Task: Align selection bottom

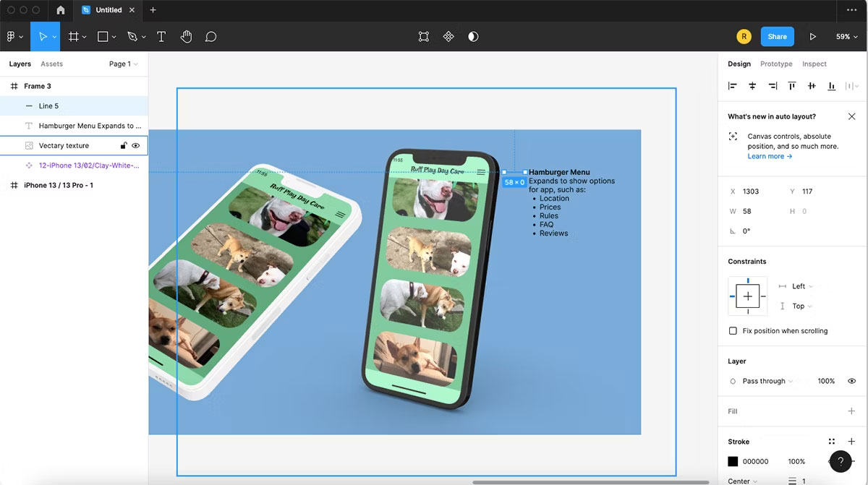Action: 832,86
